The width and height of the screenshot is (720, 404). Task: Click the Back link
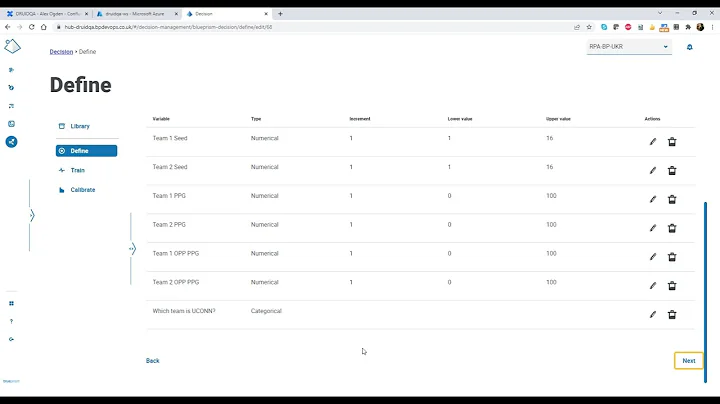pyautogui.click(x=152, y=361)
